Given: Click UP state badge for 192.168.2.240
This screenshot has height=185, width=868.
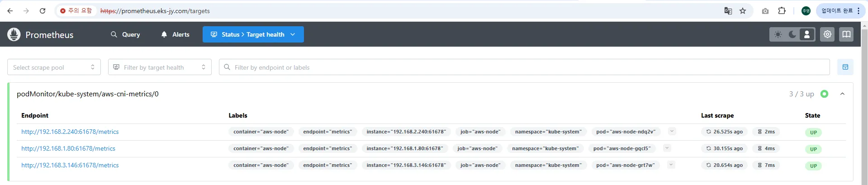Looking at the screenshot, I should point(813,133).
